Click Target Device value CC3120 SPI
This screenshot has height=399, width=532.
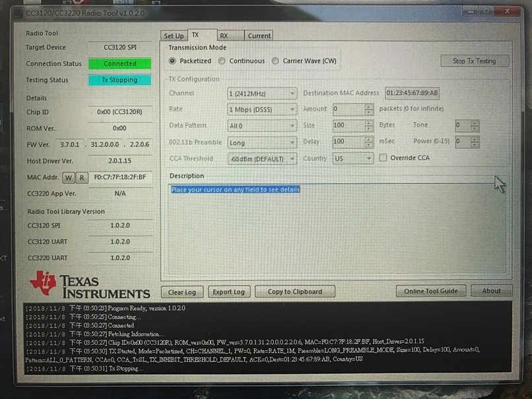[x=119, y=47]
